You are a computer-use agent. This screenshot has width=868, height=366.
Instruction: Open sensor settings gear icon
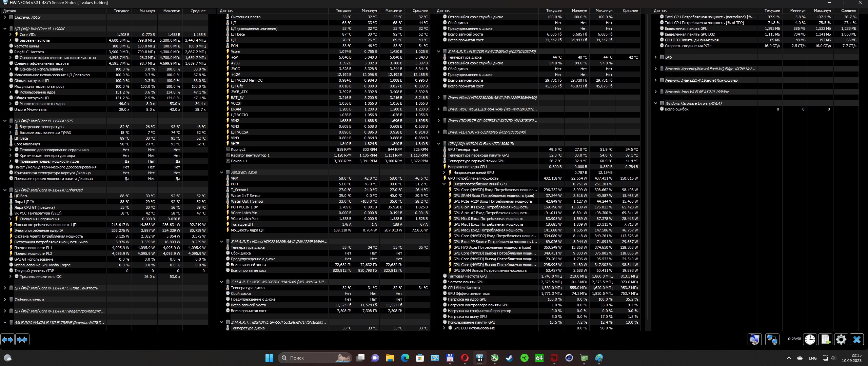tap(841, 339)
